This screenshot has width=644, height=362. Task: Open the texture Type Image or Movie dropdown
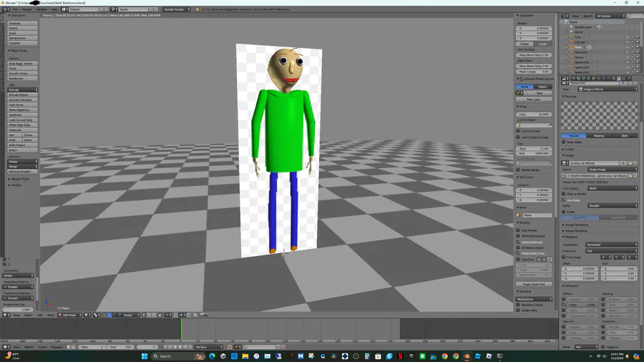(608, 89)
